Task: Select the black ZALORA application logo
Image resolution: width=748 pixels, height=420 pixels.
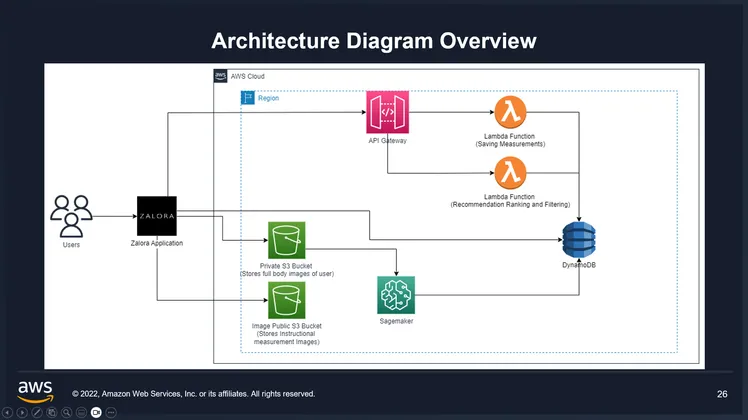Action: tap(157, 216)
